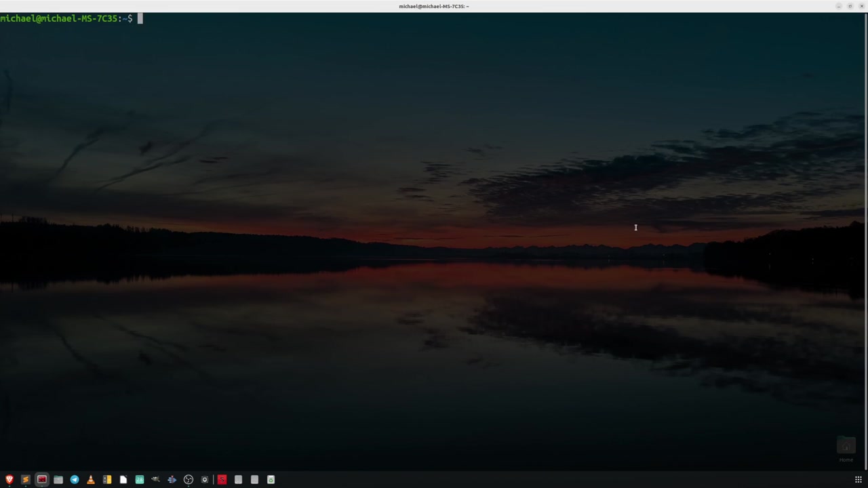
Task: Open the Files manager in the dock
Action: pyautogui.click(x=58, y=480)
